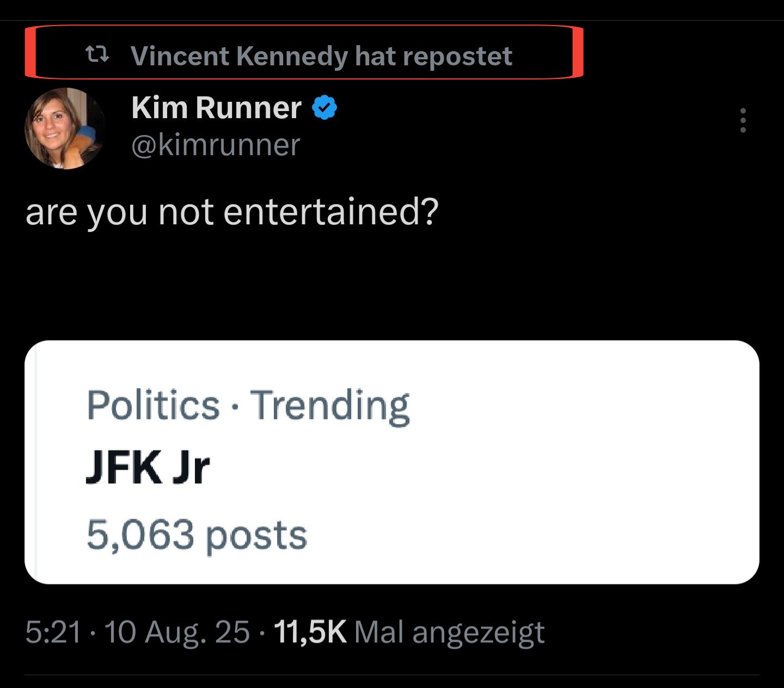The image size is (784, 688).
Task: Click the 'are you not entertained?' post text
Action: (232, 212)
